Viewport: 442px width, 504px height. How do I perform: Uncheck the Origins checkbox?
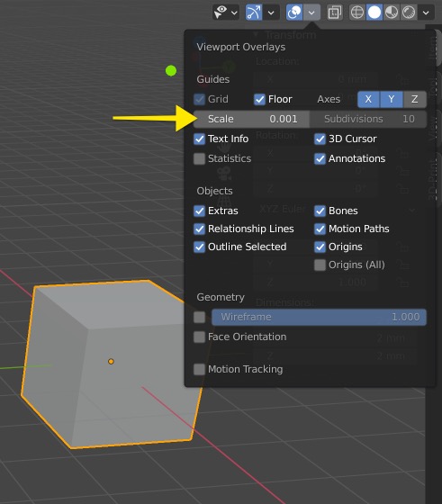click(320, 247)
